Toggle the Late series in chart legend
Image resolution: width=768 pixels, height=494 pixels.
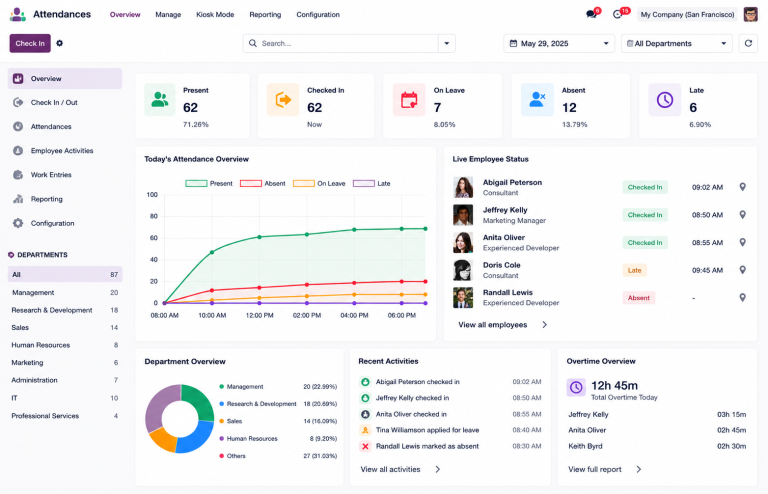pyautogui.click(x=372, y=184)
